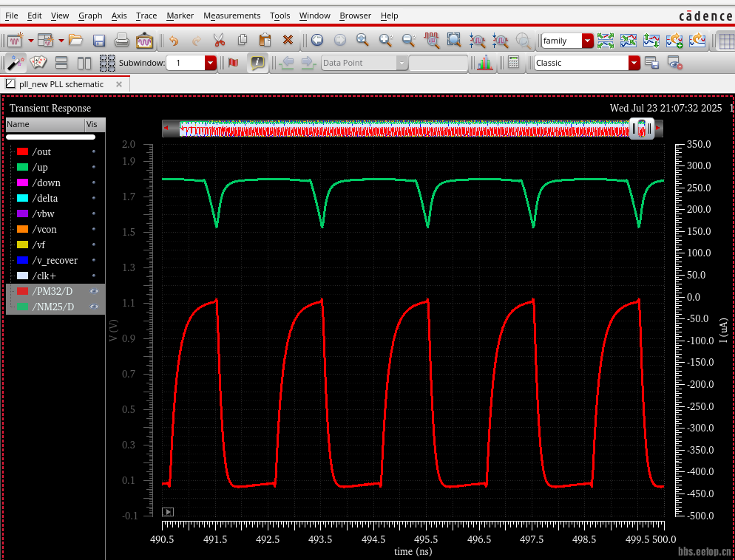
Task: Open the calculator tool icon
Action: [514, 62]
